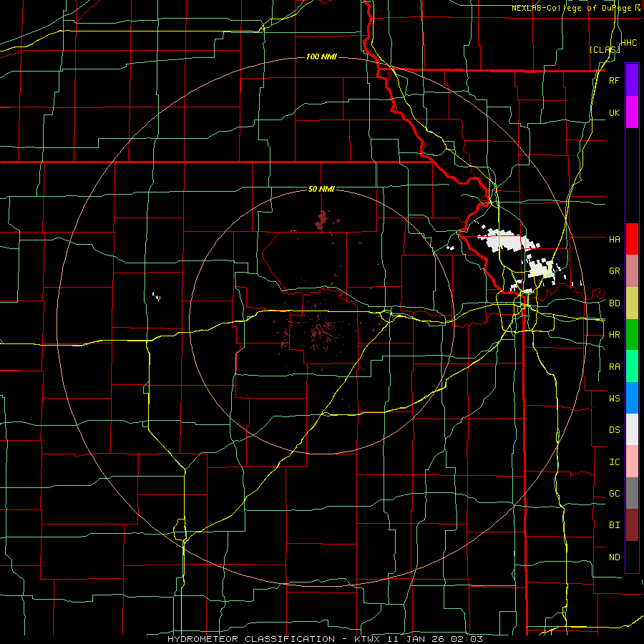The width and height of the screenshot is (644, 644).
Task: Select the dusty pink GR legend swatch
Action: (632, 271)
